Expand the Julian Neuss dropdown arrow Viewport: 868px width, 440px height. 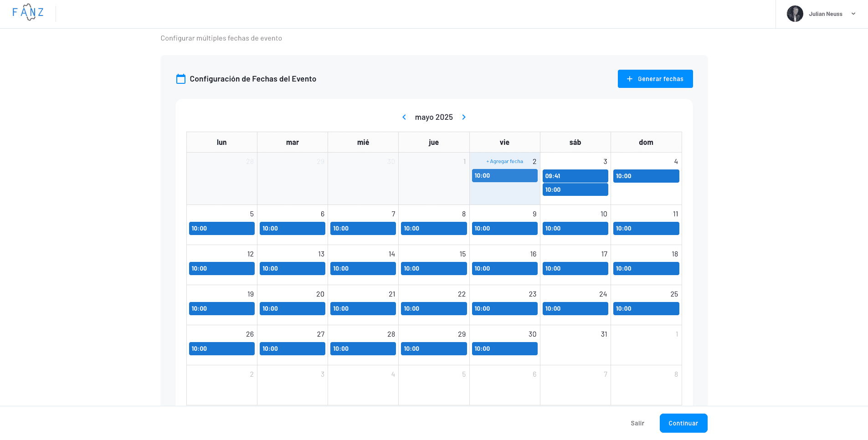[x=853, y=14]
